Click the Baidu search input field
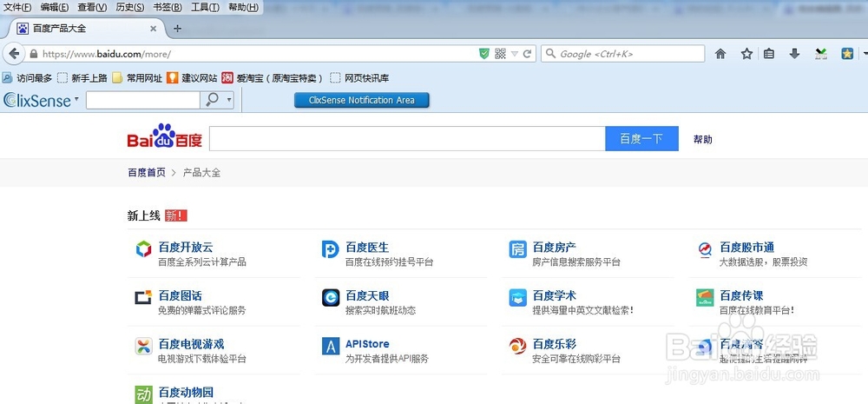The image size is (868, 404). (x=407, y=138)
